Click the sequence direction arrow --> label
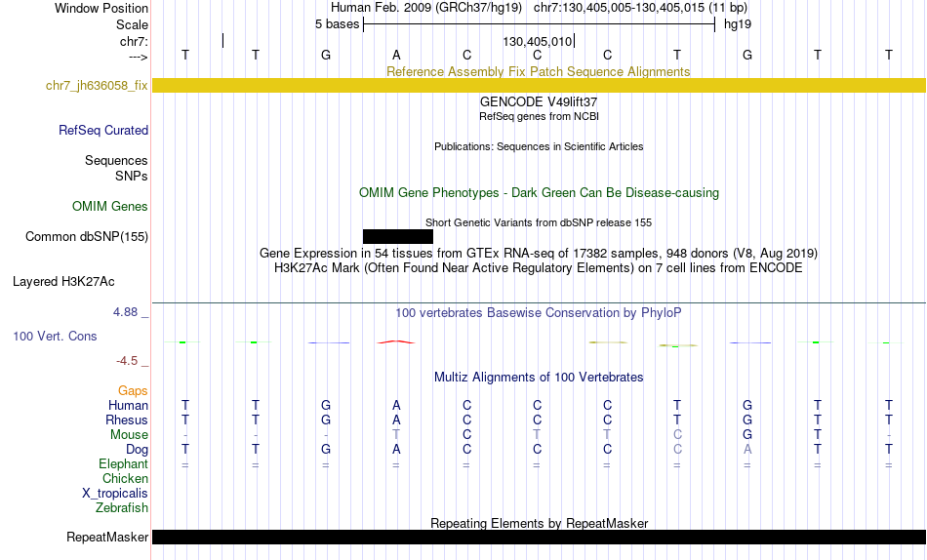 (x=139, y=57)
